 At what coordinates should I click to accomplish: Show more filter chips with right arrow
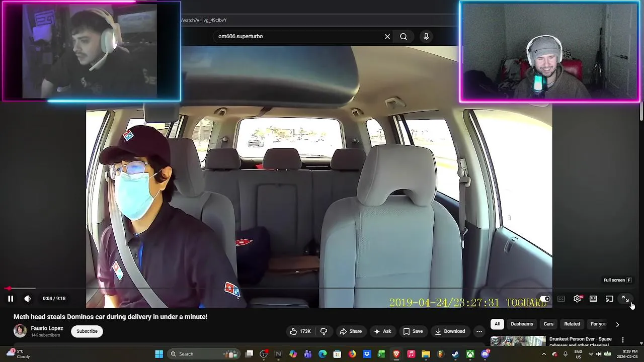pos(617,324)
